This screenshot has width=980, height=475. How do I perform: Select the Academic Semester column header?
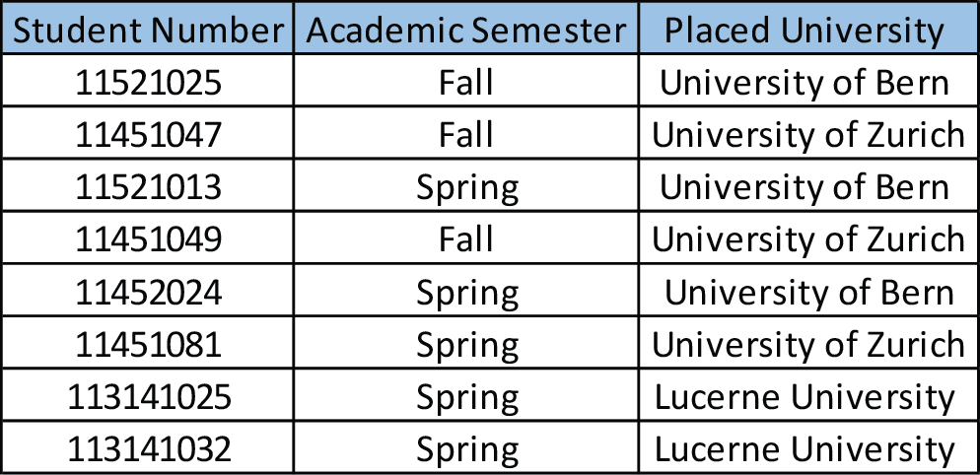coord(465,29)
